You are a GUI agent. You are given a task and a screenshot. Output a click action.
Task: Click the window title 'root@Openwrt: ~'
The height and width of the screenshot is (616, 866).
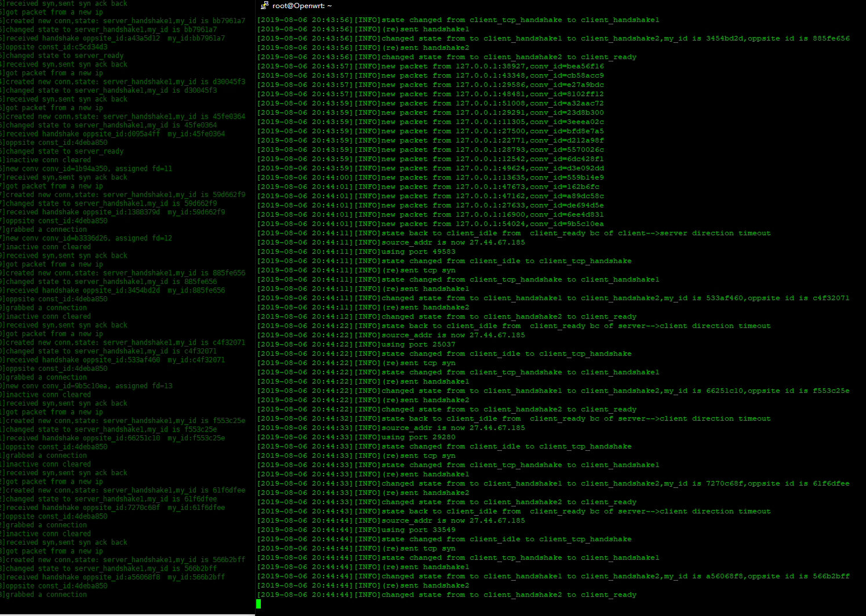302,5
